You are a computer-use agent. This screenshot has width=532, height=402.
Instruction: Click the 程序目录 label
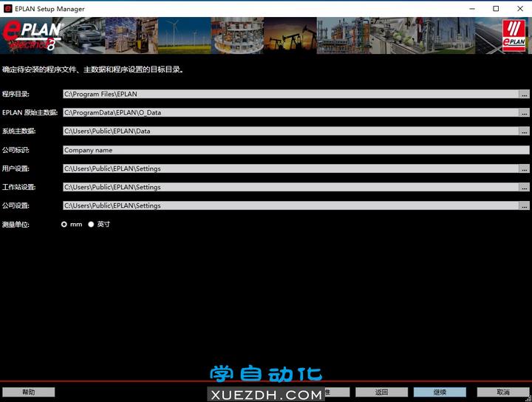16,94
